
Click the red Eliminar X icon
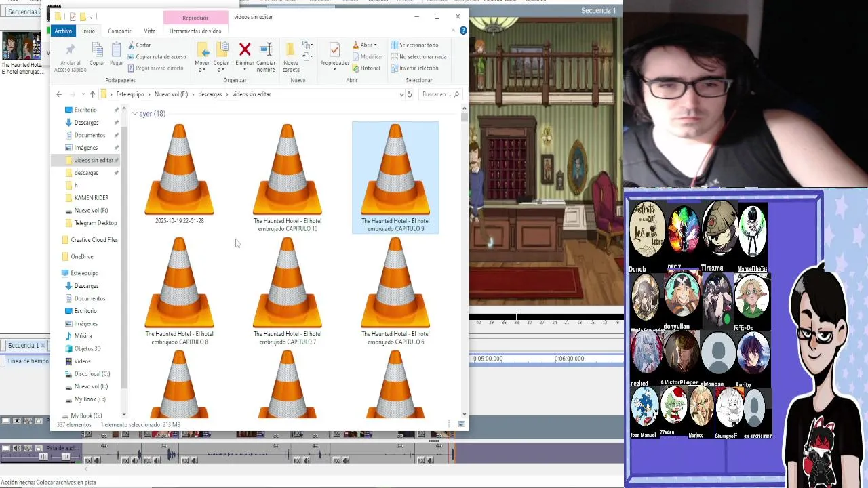[x=245, y=49]
